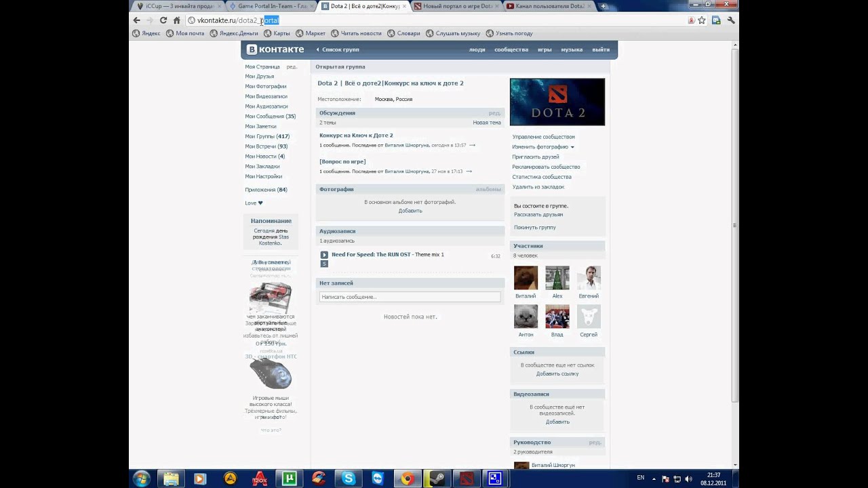This screenshot has height=488, width=868.
Task: Open TeamViewer from the taskbar
Action: tap(378, 479)
